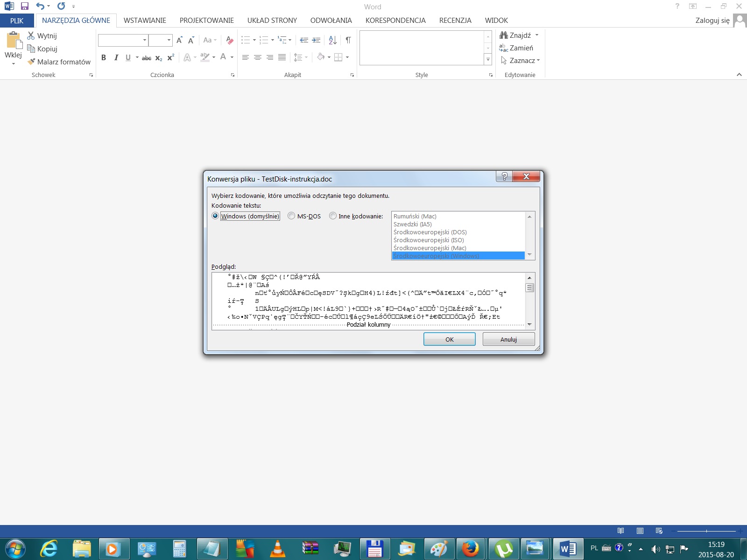Decrease paragraph indent

tap(304, 40)
